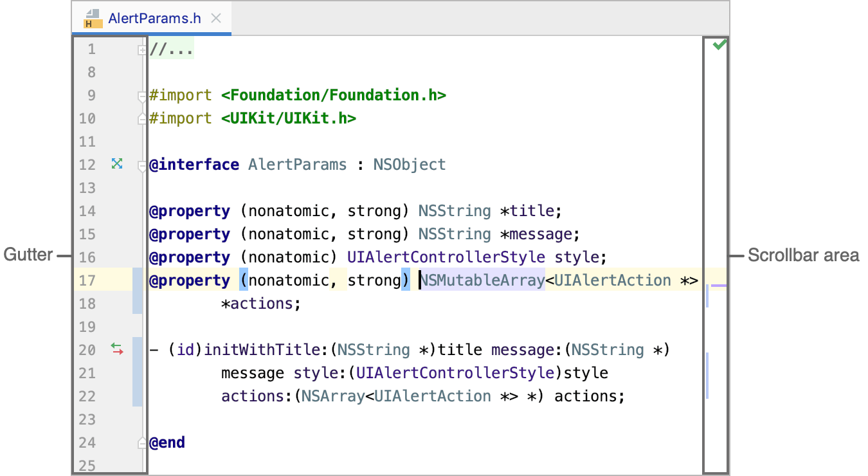Click on <Foundation/Foundation.h> import path
Viewport: 868px width, 476px height.
334,95
